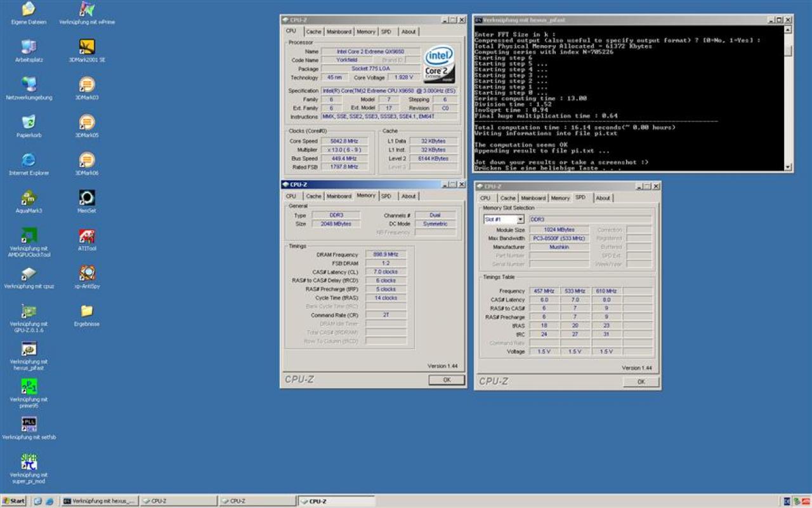812x508 pixels.
Task: Click the console vertical scrollbar thumb
Action: (789, 51)
